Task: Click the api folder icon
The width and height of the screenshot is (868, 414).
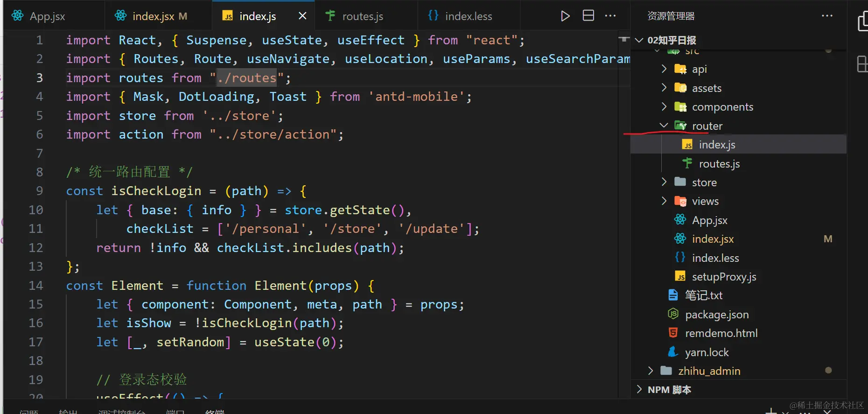Action: (680, 69)
